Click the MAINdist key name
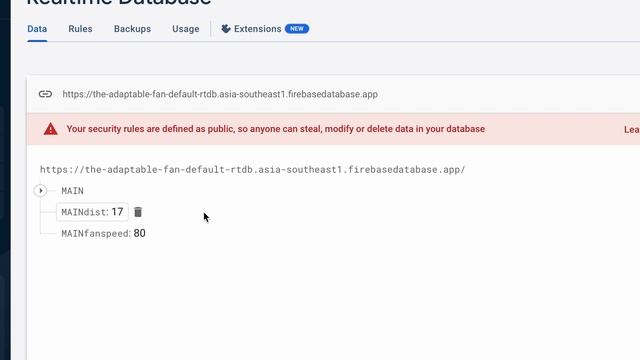 tap(84, 212)
